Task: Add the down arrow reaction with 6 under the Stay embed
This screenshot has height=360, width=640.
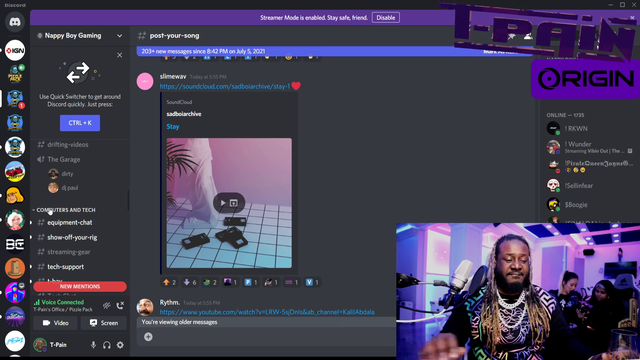Action: (190, 282)
